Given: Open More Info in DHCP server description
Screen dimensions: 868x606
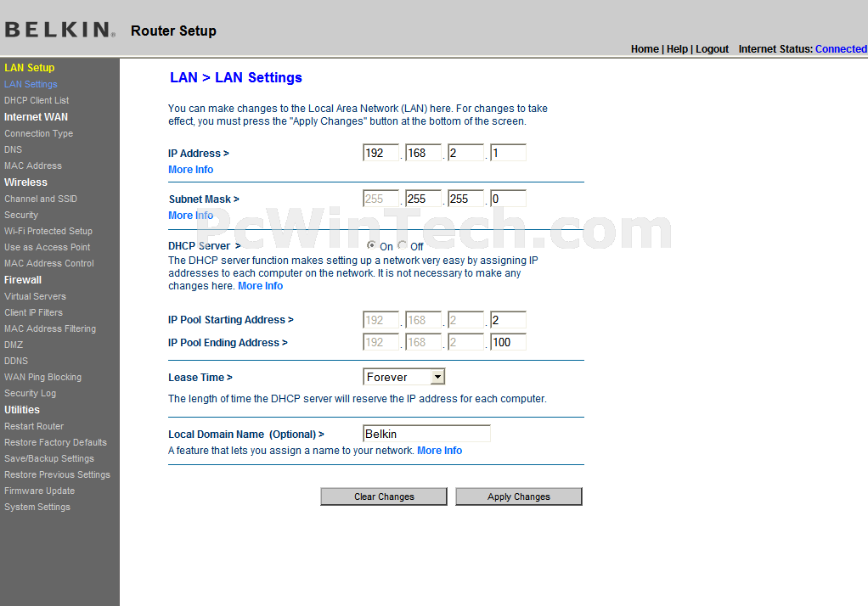Looking at the screenshot, I should [x=260, y=286].
